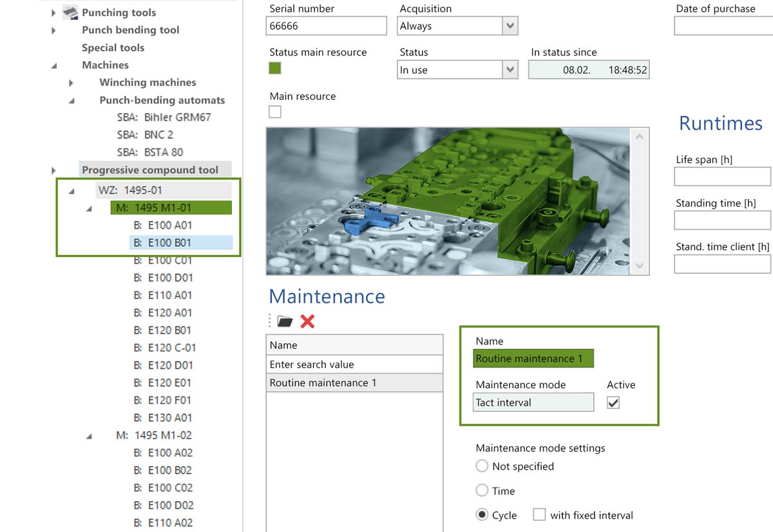Select the Cycle radio button
Viewport: 773px width, 532px height.
[x=482, y=515]
